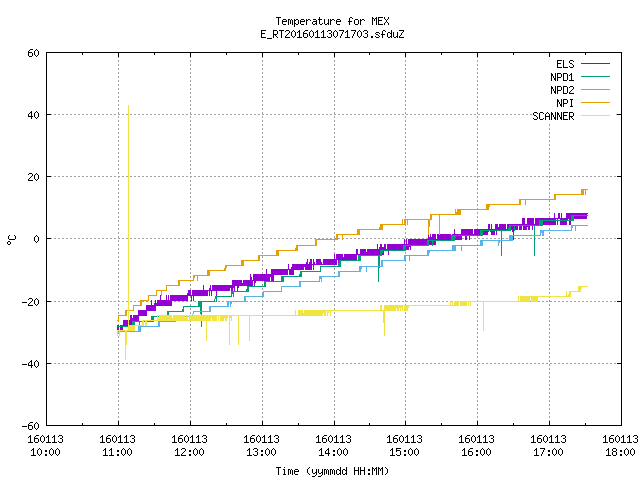
Task: Click the chart title 'Temperature for MEX'
Action: (332, 21)
